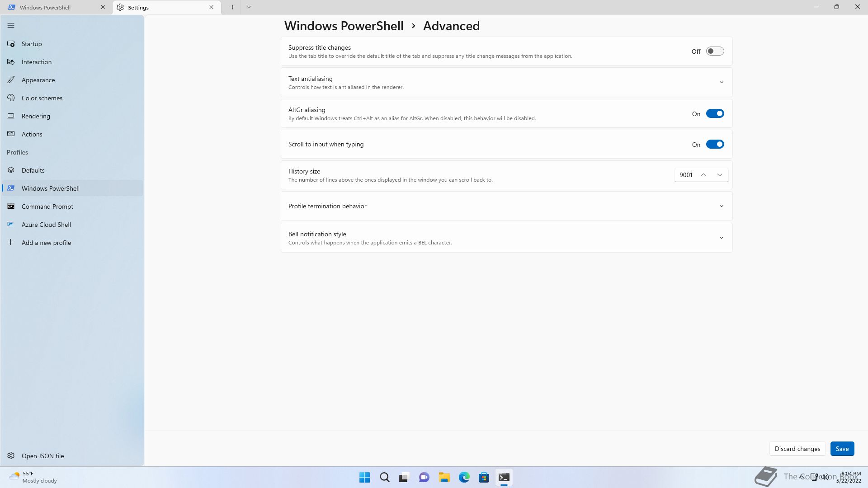868x488 pixels.
Task: Turn off AltGr aliasing switch
Action: (x=715, y=114)
